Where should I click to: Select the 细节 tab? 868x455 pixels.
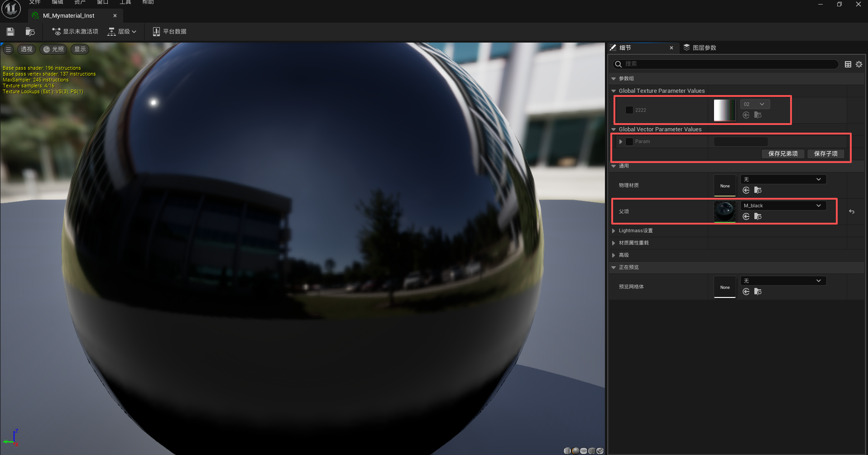642,48
